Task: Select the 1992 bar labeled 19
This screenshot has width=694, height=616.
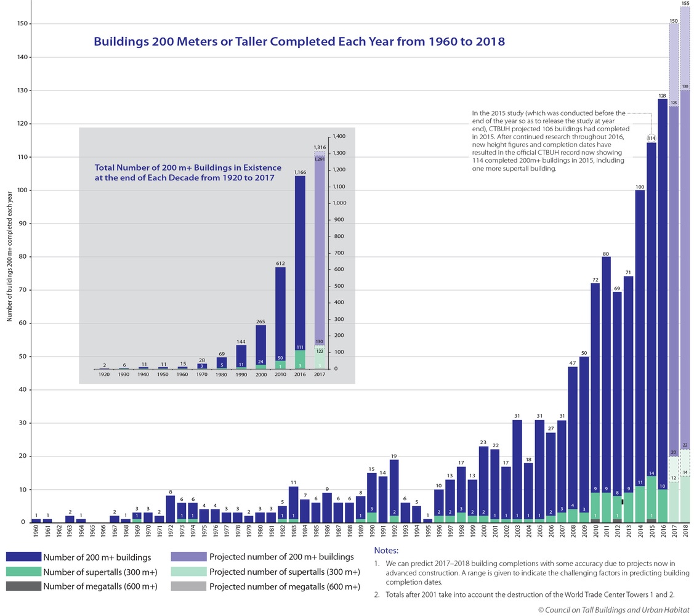Action: click(394, 491)
